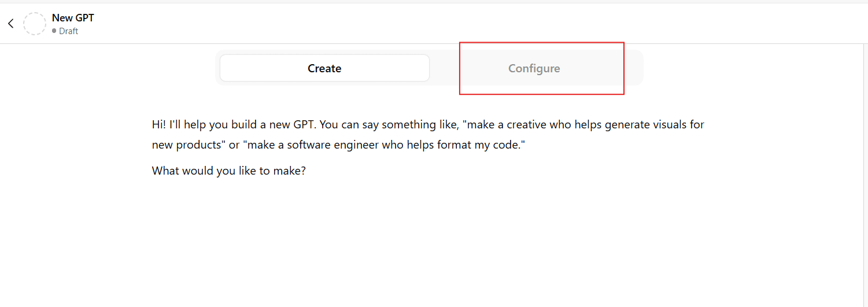Screen dimensions: 868x307
Task: Click the back arrow chevron
Action: pos(10,24)
